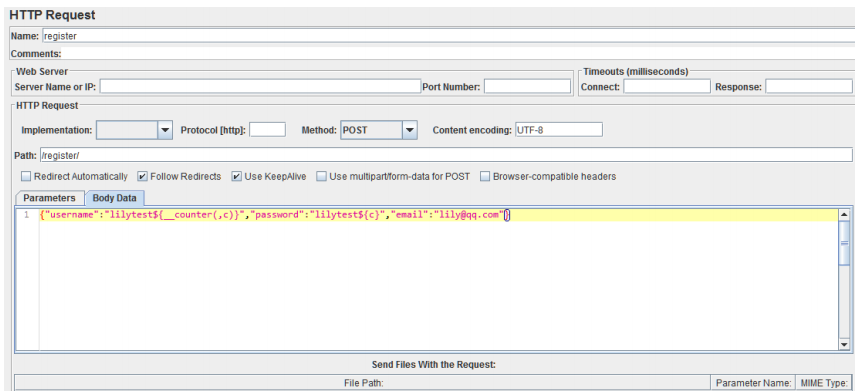Select the Body Data tab
The width and height of the screenshot is (857, 391).
(114, 198)
